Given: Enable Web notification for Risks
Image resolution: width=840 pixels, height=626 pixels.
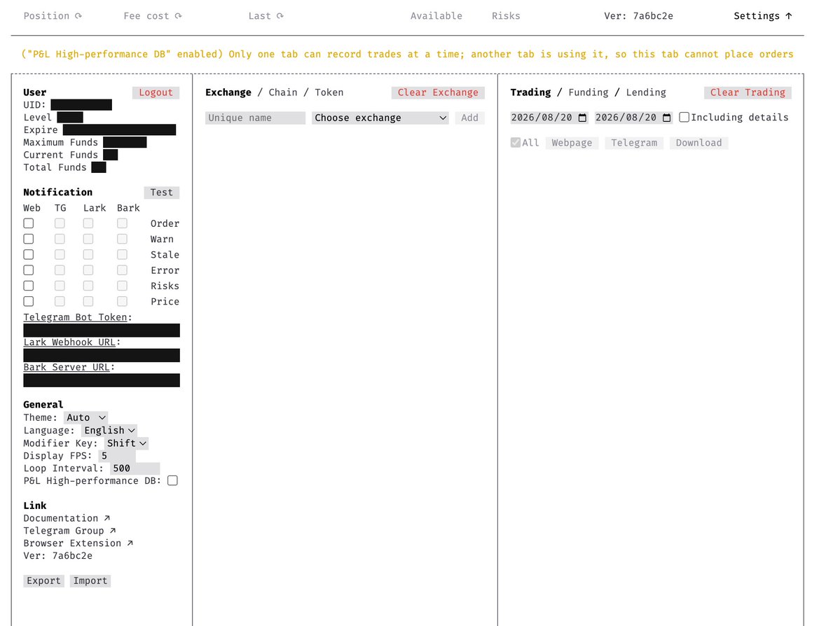Looking at the screenshot, I should pos(29,286).
